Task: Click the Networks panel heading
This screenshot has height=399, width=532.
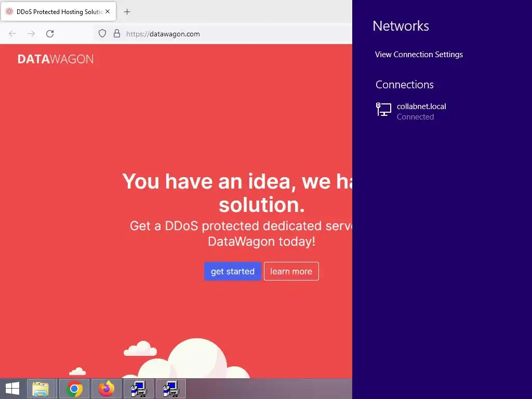Action: click(x=401, y=26)
